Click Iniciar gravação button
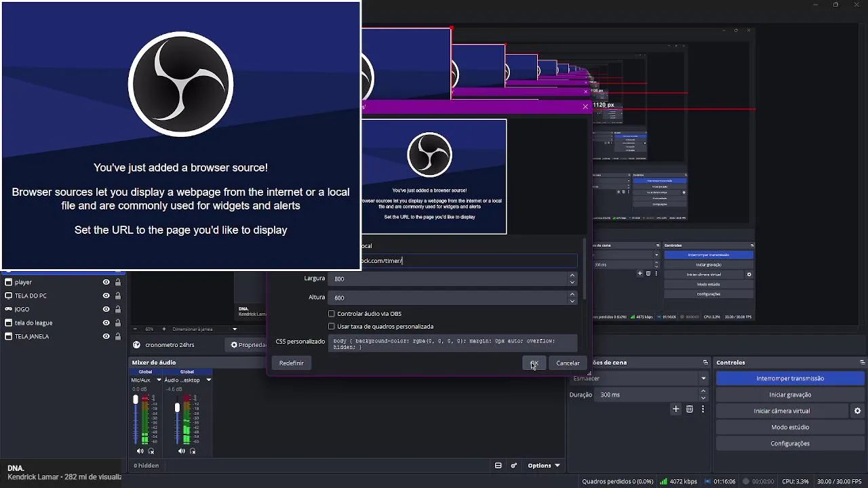The width and height of the screenshot is (868, 488). click(x=790, y=394)
